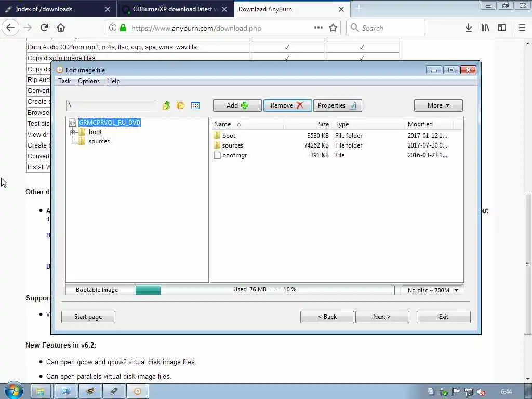Screen dimensions: 532x399
Task: Open file explorer from taskbar
Action: coord(41,392)
